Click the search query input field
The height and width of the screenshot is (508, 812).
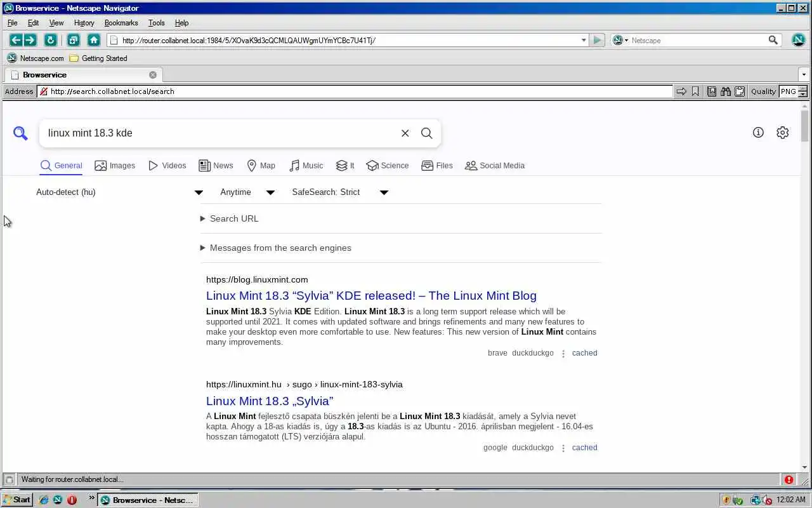coord(219,133)
